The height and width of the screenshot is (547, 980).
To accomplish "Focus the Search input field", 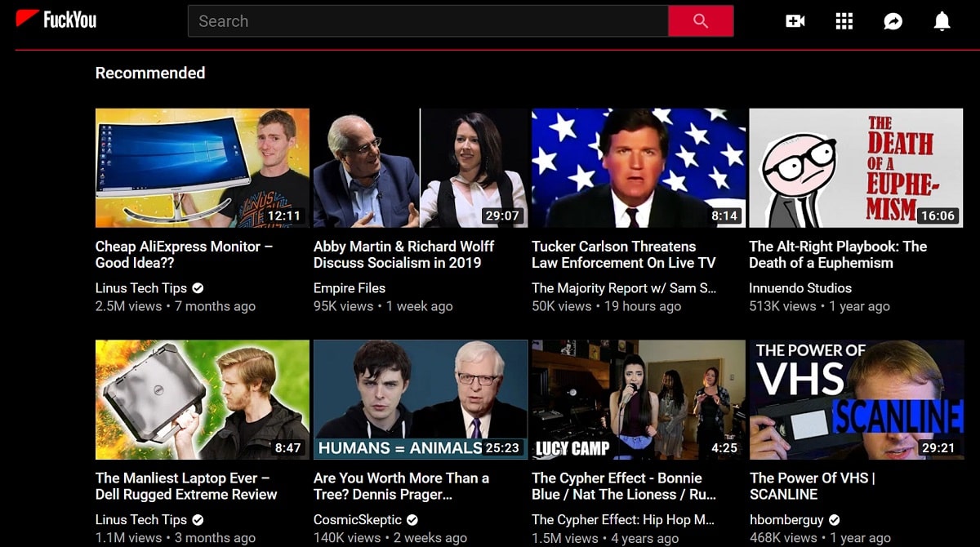I will click(x=428, y=21).
